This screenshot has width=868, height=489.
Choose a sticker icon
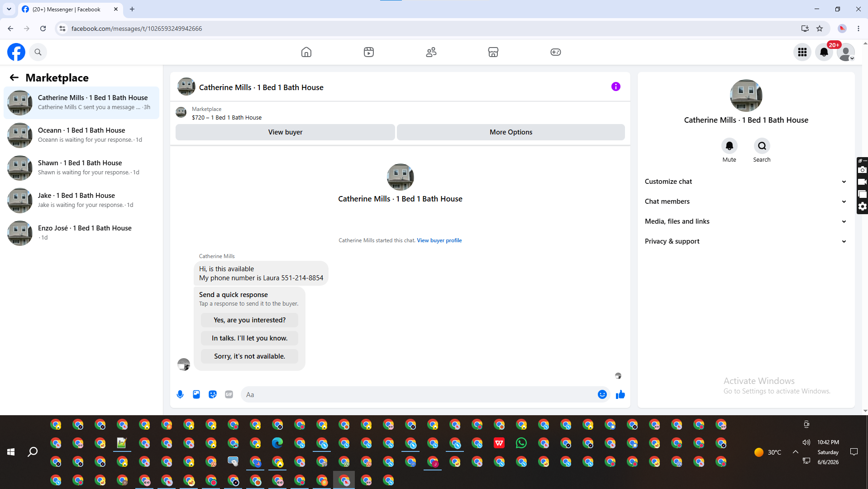213,394
